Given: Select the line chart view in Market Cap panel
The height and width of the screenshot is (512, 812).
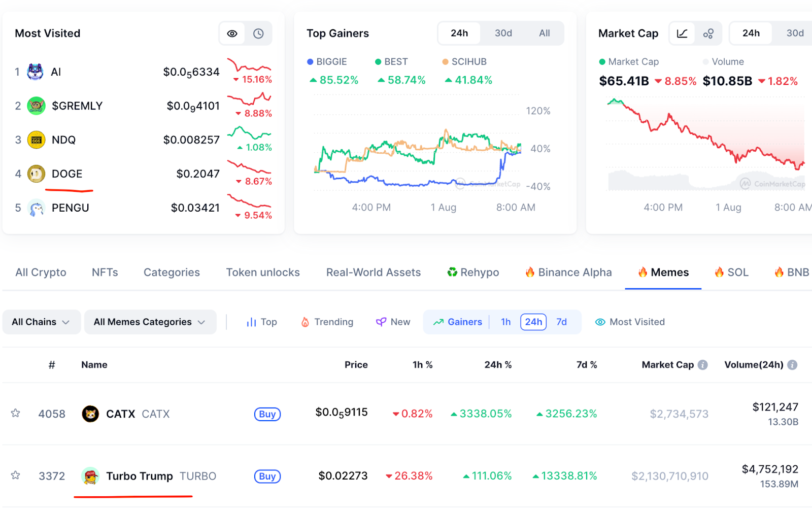Looking at the screenshot, I should [x=682, y=33].
